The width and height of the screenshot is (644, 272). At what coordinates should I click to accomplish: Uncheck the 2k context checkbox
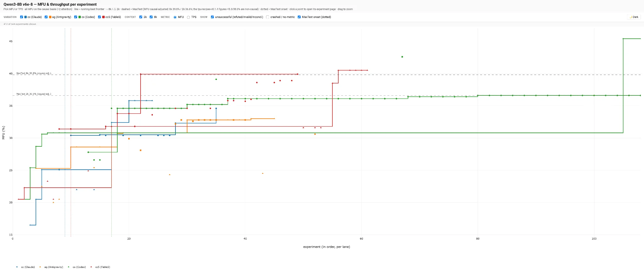[141, 17]
